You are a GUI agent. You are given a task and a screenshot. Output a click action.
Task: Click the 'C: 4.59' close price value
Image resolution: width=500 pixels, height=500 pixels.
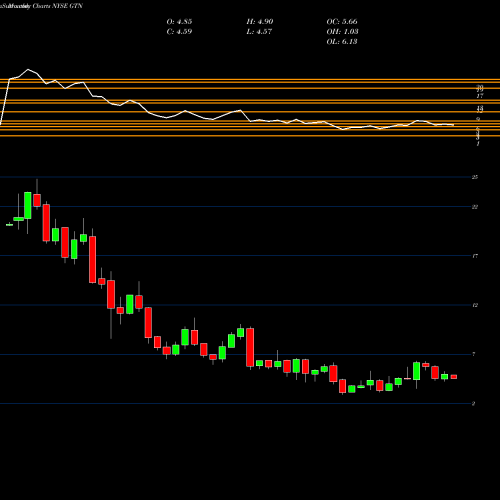coord(179,32)
